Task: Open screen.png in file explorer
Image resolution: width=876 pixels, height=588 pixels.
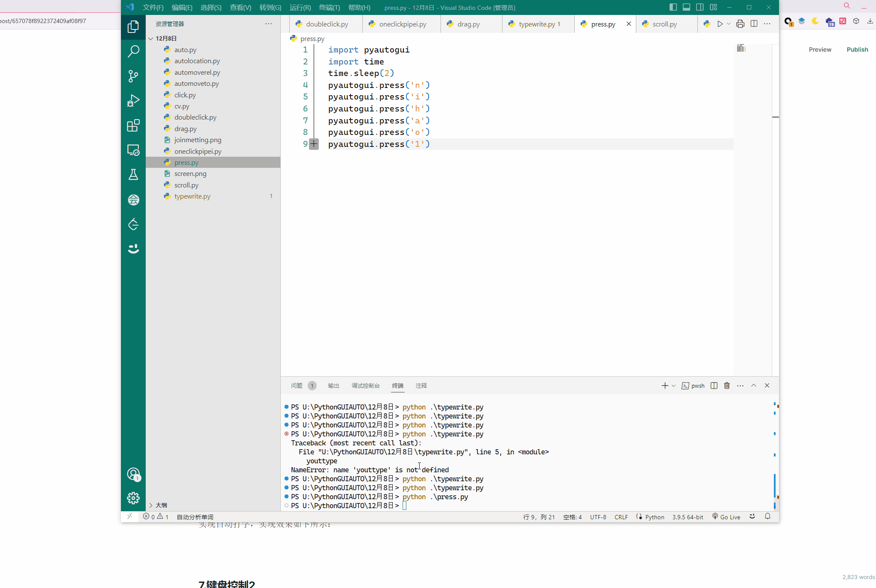Action: (213, 174)
